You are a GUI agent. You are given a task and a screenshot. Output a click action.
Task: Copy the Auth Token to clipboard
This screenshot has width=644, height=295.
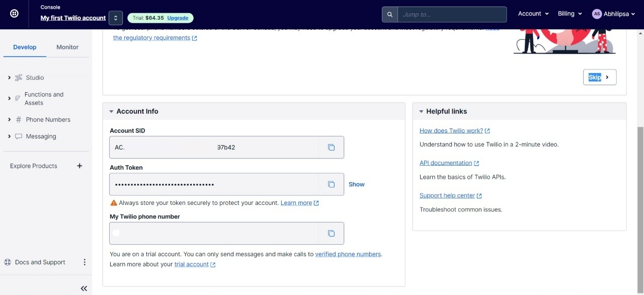coord(331,184)
